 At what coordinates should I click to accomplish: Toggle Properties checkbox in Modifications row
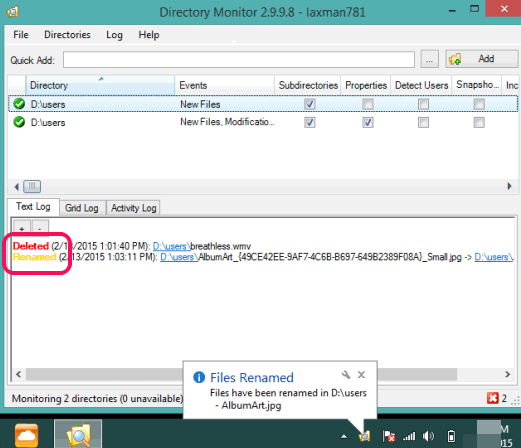(368, 122)
